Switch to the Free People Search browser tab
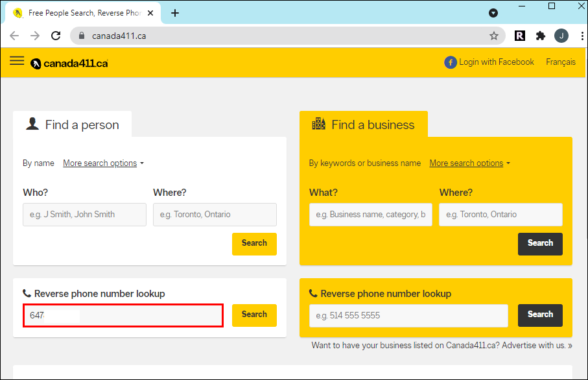The width and height of the screenshot is (588, 380). click(x=83, y=13)
